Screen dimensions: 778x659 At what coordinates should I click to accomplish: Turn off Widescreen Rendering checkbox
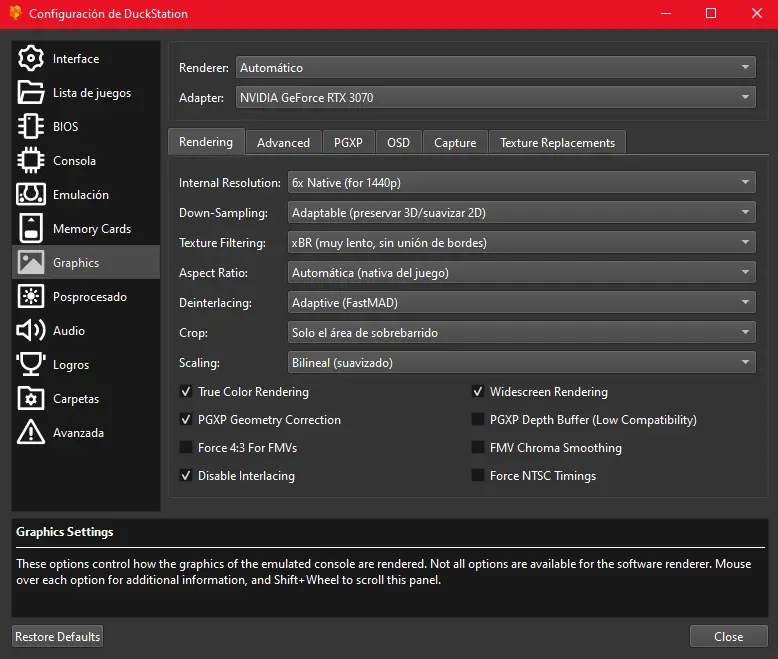pyautogui.click(x=478, y=392)
